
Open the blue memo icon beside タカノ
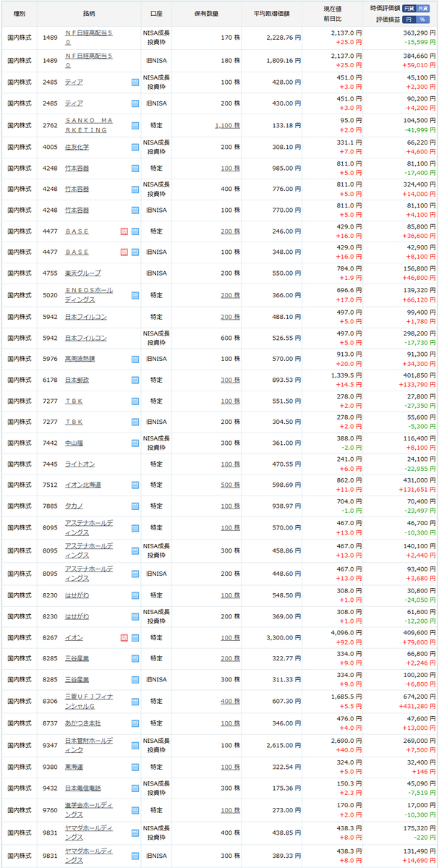point(135,506)
